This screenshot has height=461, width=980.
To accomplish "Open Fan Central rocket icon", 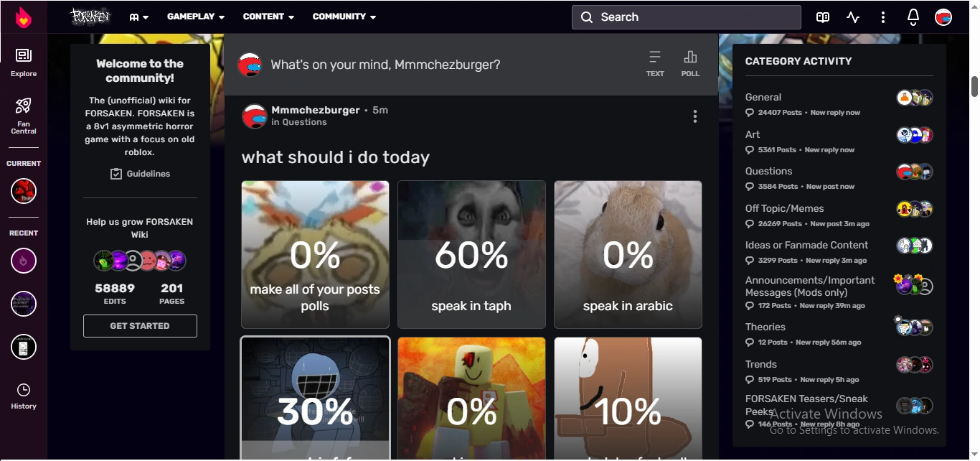I will (24, 116).
